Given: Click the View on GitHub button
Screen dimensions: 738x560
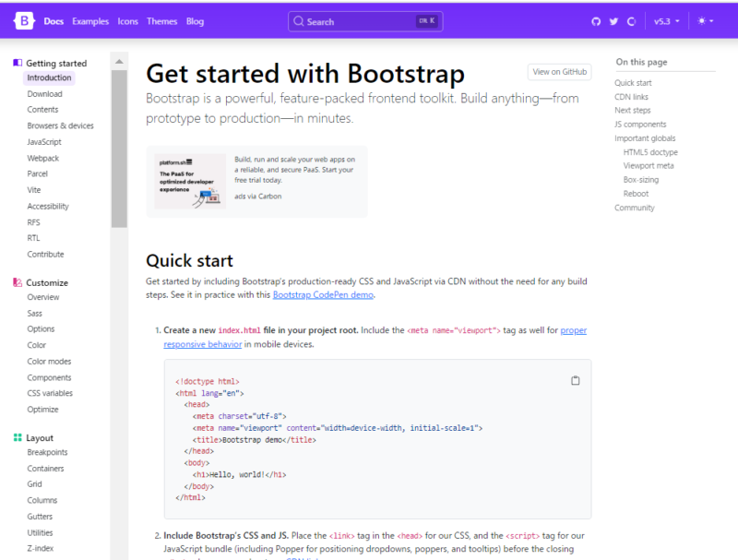Looking at the screenshot, I should pos(559,71).
